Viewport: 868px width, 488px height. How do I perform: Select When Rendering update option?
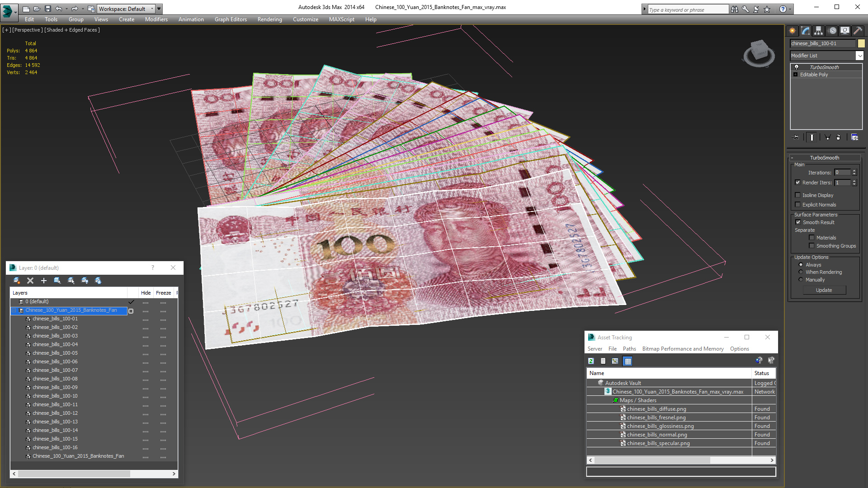[x=801, y=272]
